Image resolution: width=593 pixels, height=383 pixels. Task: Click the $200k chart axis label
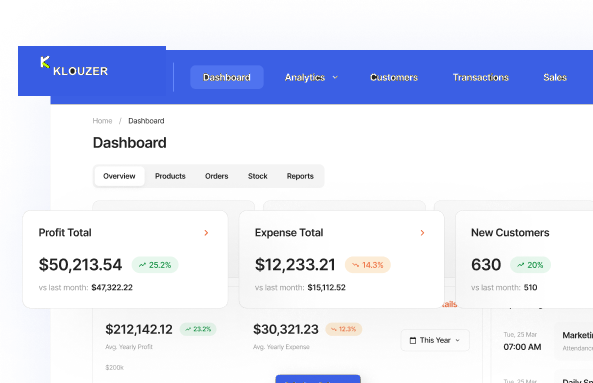click(x=115, y=367)
